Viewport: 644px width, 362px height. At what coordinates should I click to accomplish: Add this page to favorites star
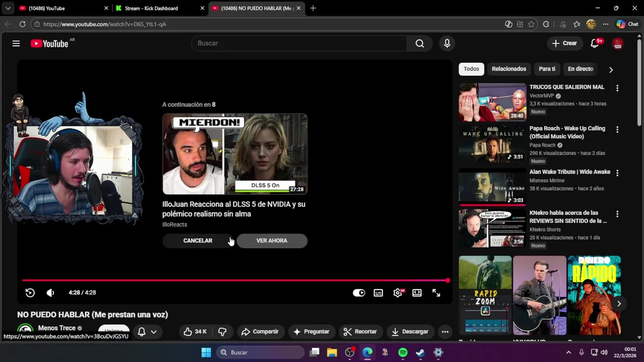point(531,24)
